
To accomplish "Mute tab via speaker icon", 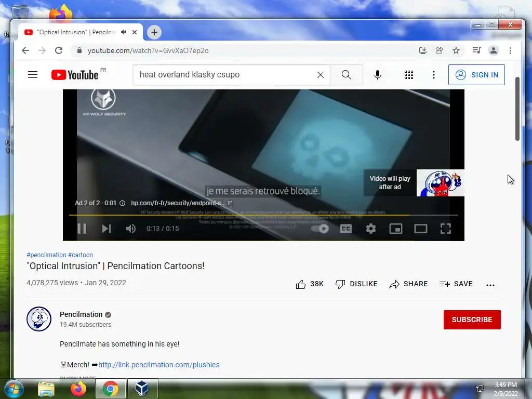I will [x=124, y=32].
